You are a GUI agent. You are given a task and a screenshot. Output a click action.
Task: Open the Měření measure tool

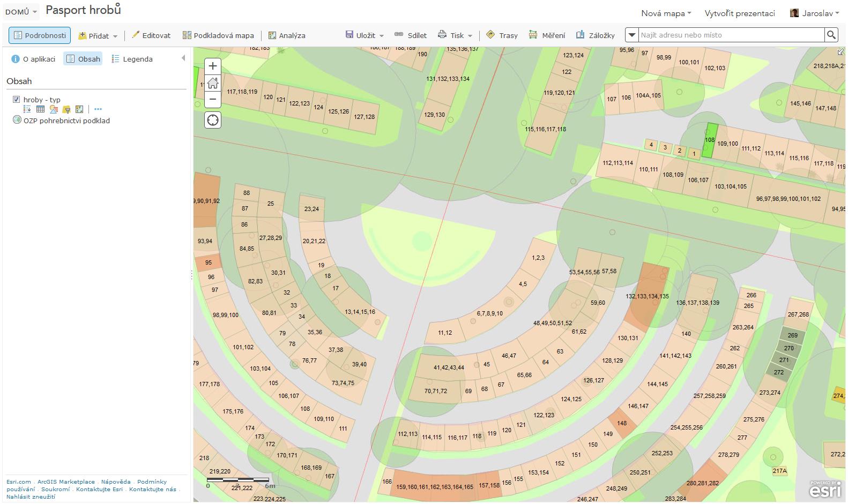click(547, 35)
